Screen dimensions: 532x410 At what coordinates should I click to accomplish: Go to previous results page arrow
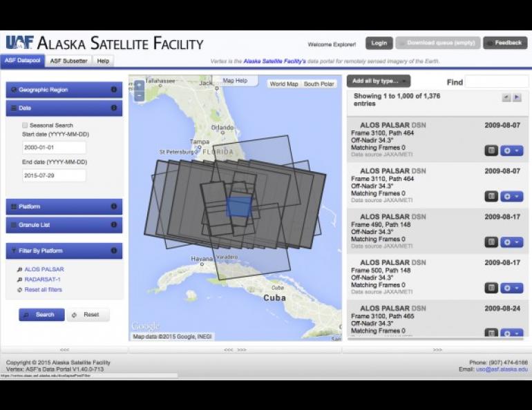tap(506, 97)
